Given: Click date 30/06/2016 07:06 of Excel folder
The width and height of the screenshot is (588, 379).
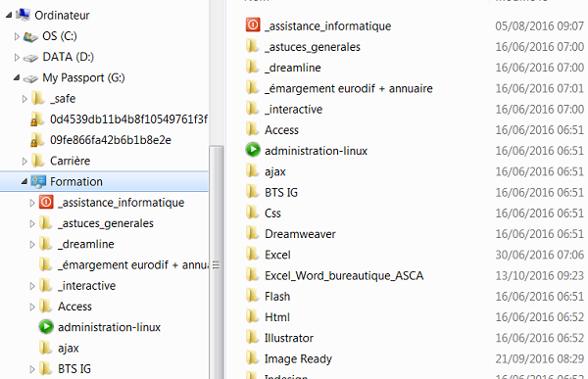Looking at the screenshot, I should (x=539, y=255).
